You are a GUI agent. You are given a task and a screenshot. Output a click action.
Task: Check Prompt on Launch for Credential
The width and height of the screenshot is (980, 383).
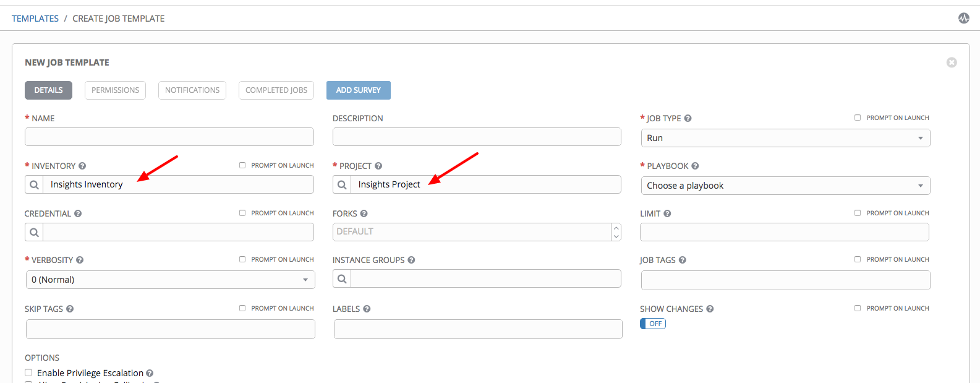point(242,213)
